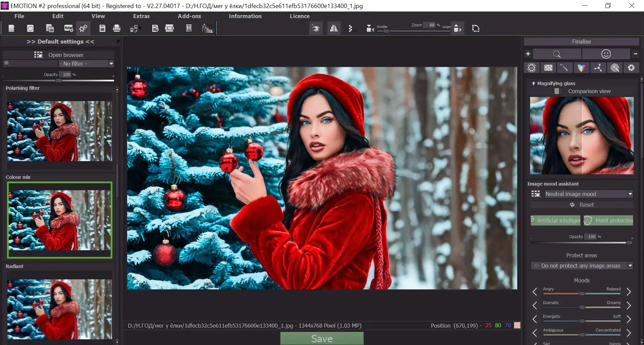Click the document with undo arrow icon
Image resolution: width=644 pixels, height=345 pixels.
pos(155,28)
